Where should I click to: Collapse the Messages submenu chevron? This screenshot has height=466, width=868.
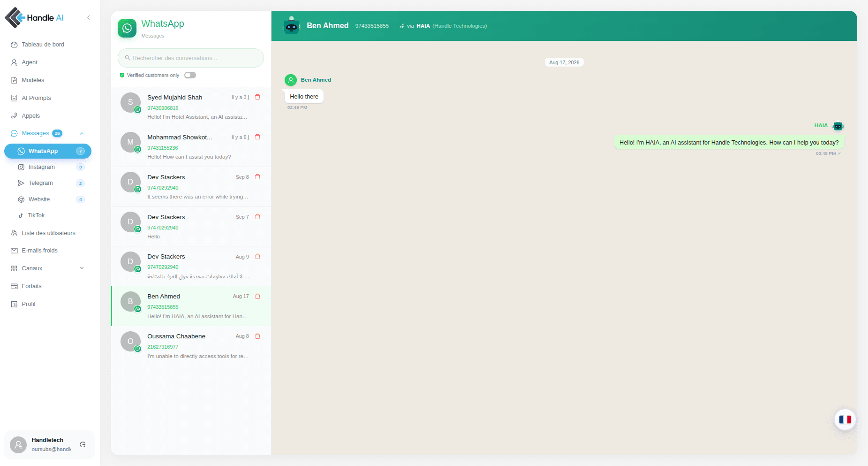coord(82,133)
